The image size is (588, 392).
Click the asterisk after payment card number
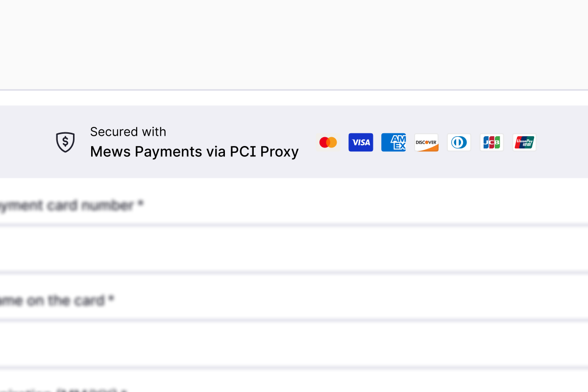141,205
